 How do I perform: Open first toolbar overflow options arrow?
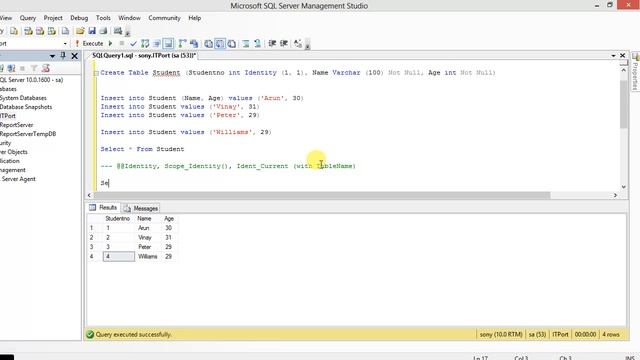pos(127,32)
